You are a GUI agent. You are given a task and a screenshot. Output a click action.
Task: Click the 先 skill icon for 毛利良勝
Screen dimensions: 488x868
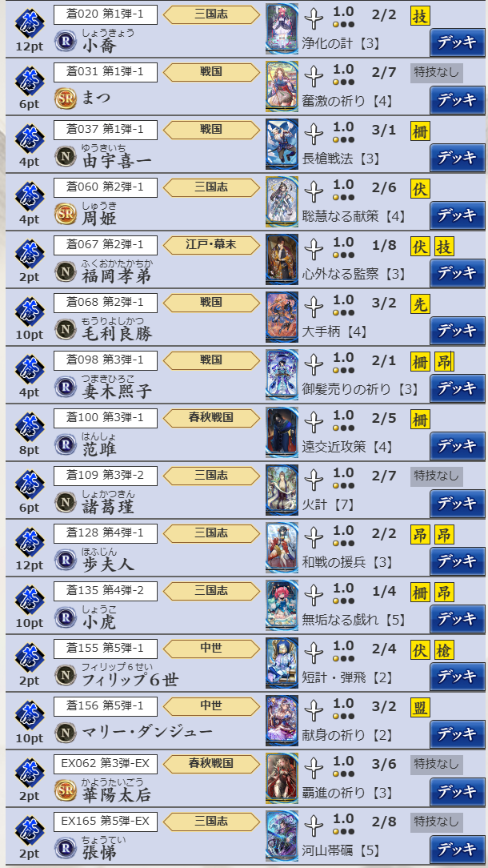tap(420, 304)
